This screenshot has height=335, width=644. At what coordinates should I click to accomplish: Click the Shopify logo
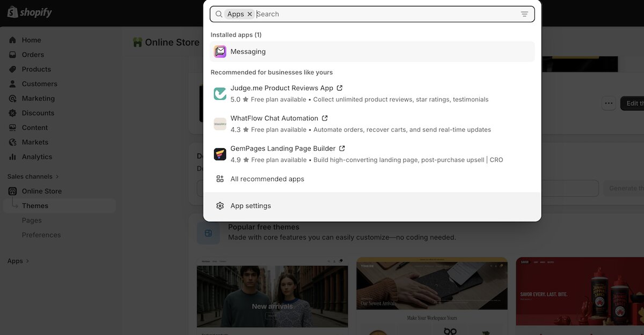[30, 12]
